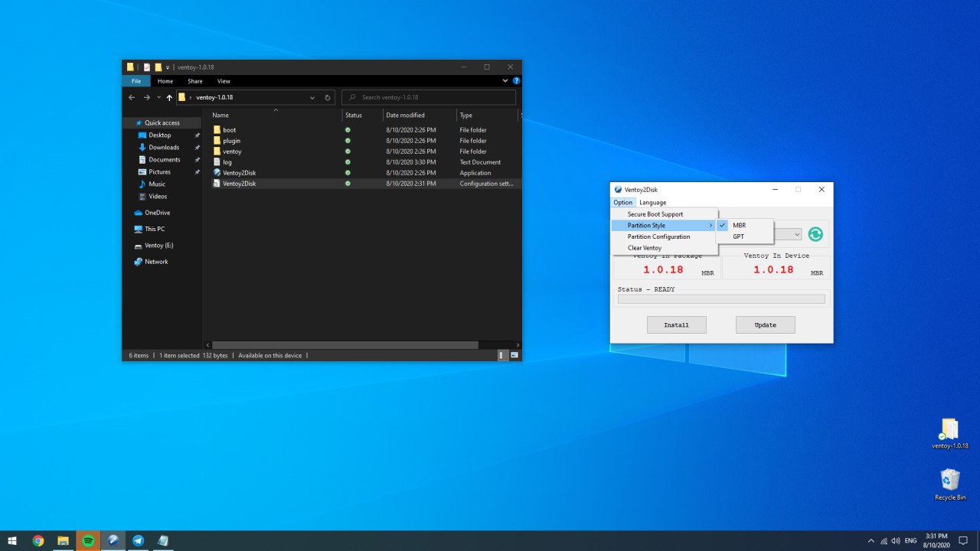Open address bar history dropdown

pos(312,98)
